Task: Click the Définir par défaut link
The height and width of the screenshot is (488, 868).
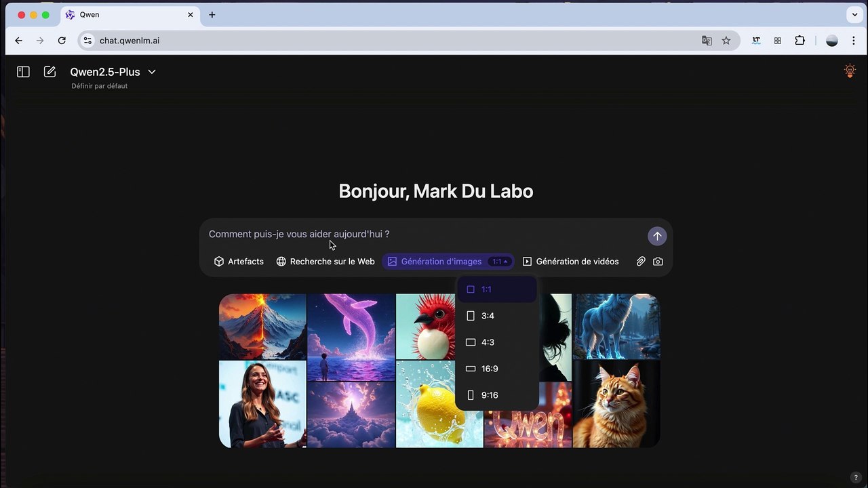Action: click(x=100, y=86)
